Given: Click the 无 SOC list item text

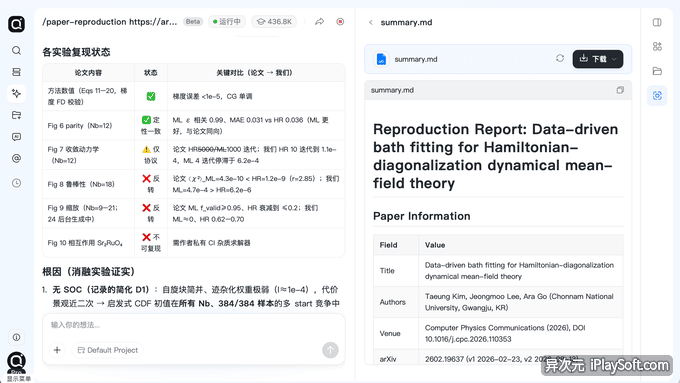Looking at the screenshot, I should pyautogui.click(x=195, y=296).
